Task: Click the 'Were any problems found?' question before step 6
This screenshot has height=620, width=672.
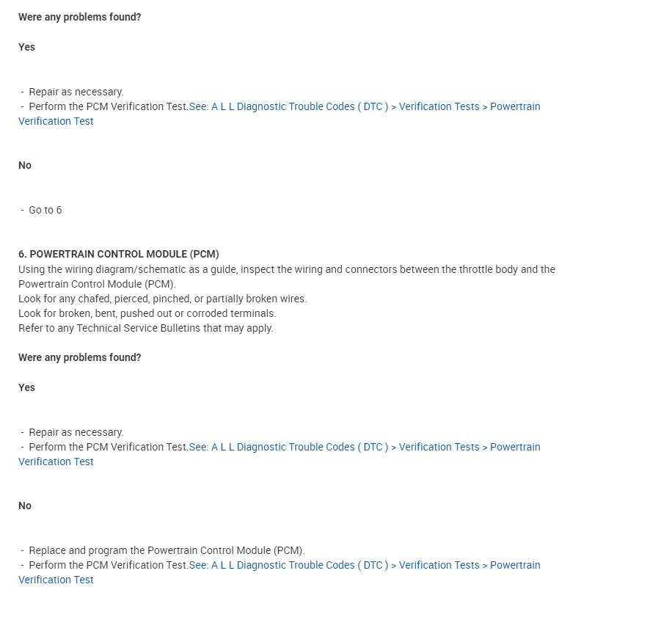Action: (80, 17)
